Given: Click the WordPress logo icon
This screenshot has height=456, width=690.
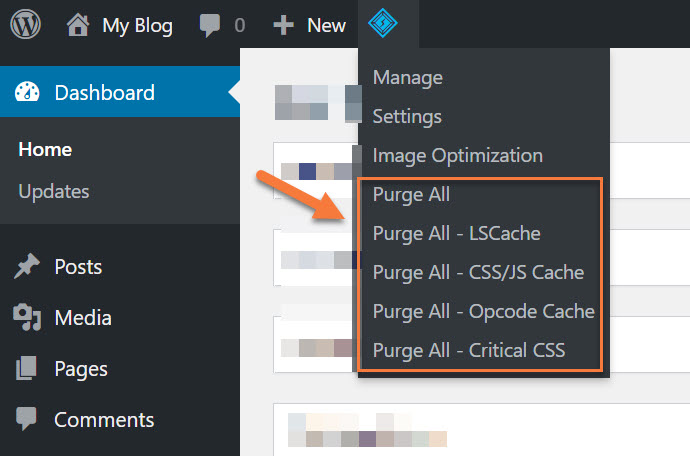Looking at the screenshot, I should point(25,25).
